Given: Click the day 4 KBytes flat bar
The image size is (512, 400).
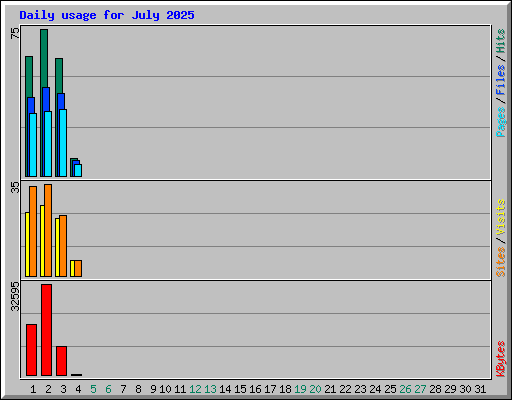Looking at the screenshot, I should [x=76, y=375].
